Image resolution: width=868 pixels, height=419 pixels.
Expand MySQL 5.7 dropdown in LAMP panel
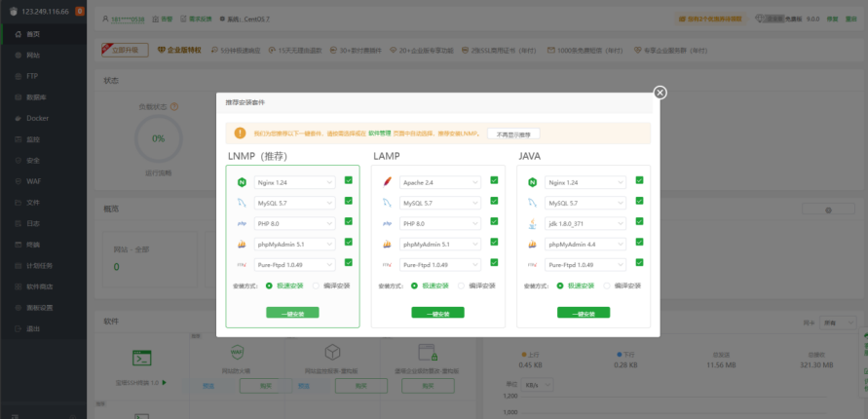440,203
